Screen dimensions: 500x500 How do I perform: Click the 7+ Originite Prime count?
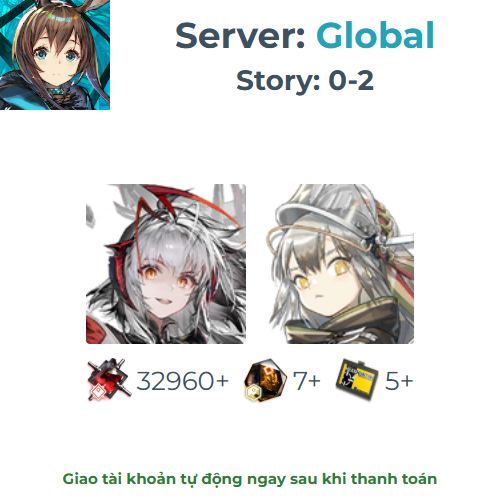[x=306, y=381]
